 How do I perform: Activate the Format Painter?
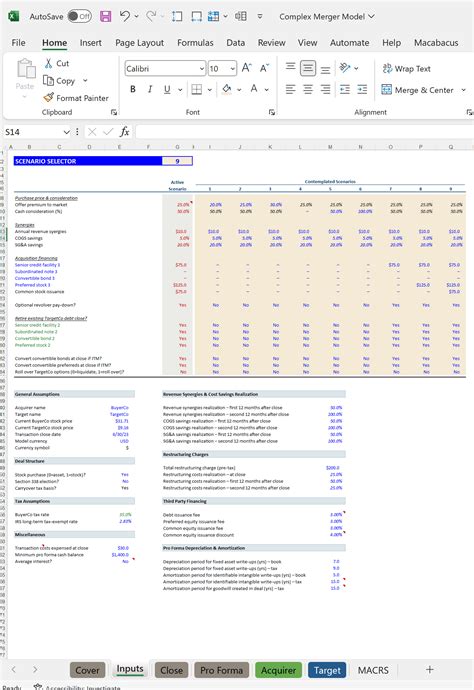[x=76, y=98]
